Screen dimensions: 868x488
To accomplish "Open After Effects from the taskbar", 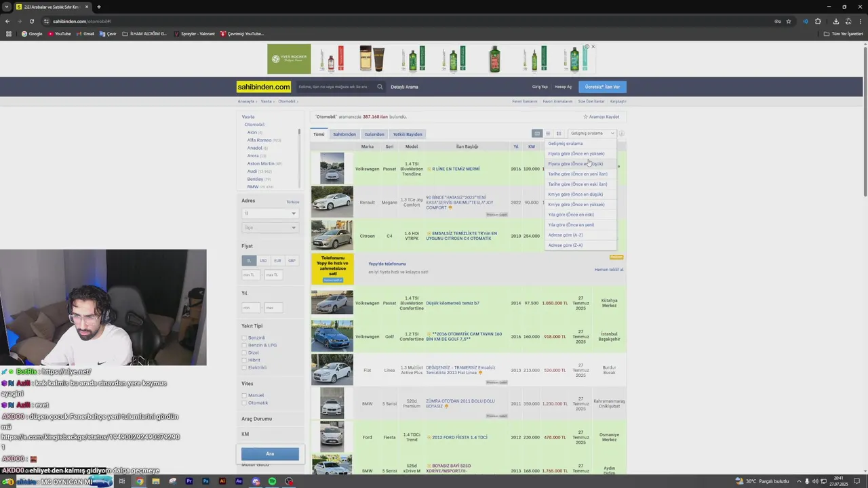I will 239,481.
